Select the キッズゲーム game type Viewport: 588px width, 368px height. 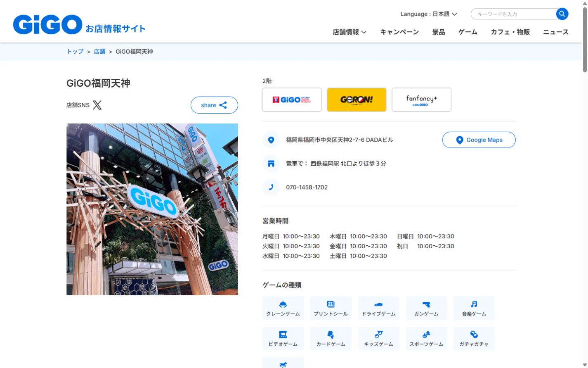379,339
